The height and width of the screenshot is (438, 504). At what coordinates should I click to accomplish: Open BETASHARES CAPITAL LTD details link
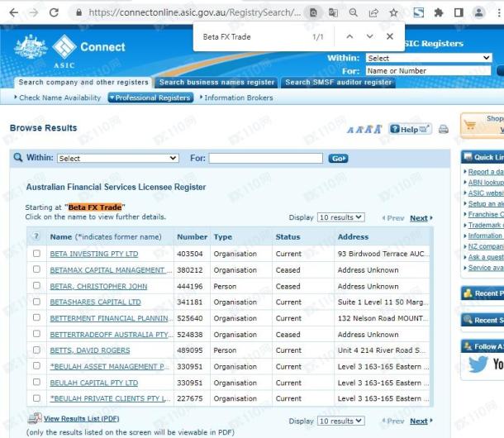click(x=96, y=302)
